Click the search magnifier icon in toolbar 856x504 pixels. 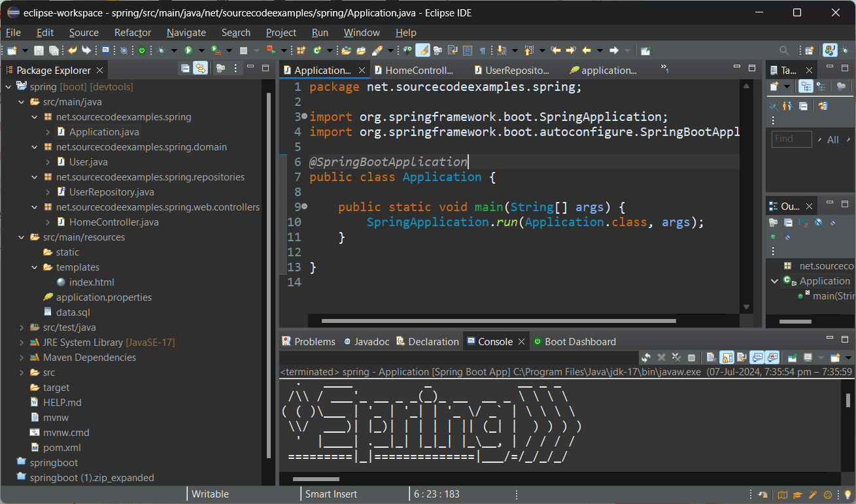pos(784,50)
